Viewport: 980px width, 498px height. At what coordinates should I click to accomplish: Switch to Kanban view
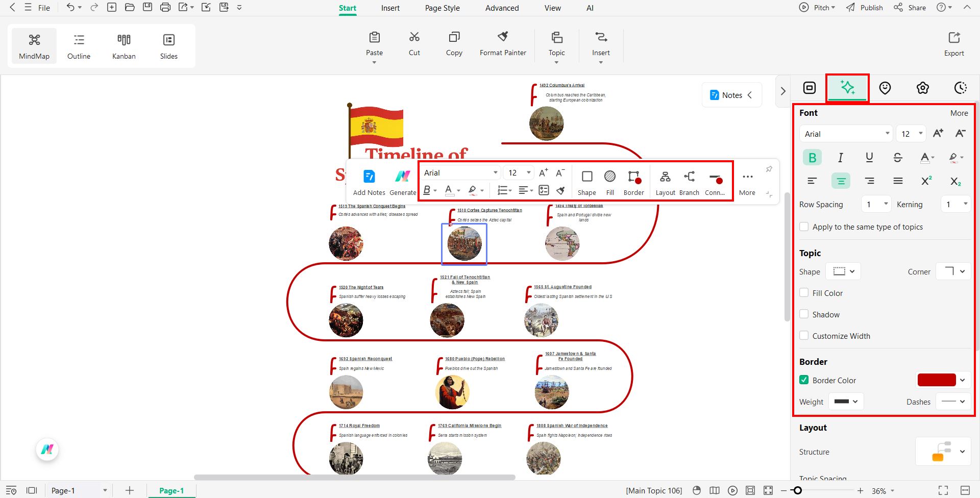124,46
